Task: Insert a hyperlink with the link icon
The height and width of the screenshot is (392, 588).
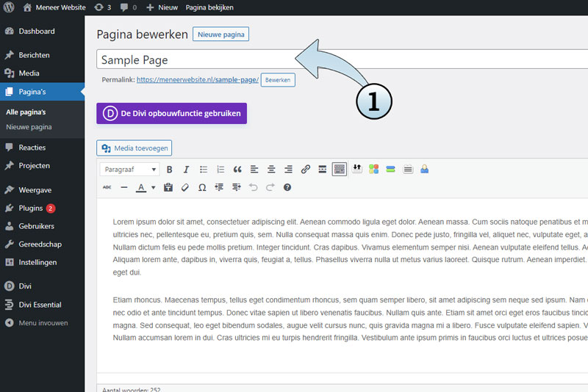Action: 306,170
